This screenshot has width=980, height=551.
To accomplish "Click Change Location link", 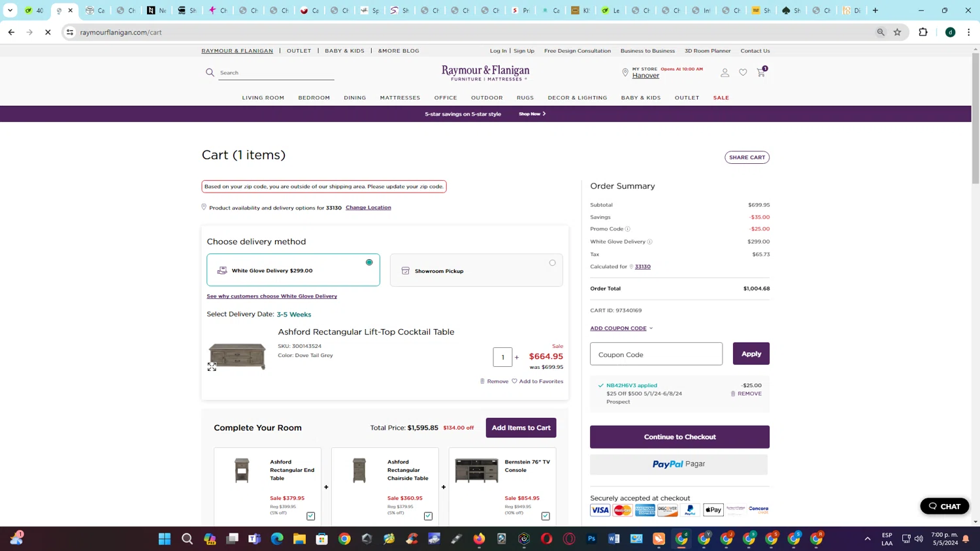I will pos(368,208).
